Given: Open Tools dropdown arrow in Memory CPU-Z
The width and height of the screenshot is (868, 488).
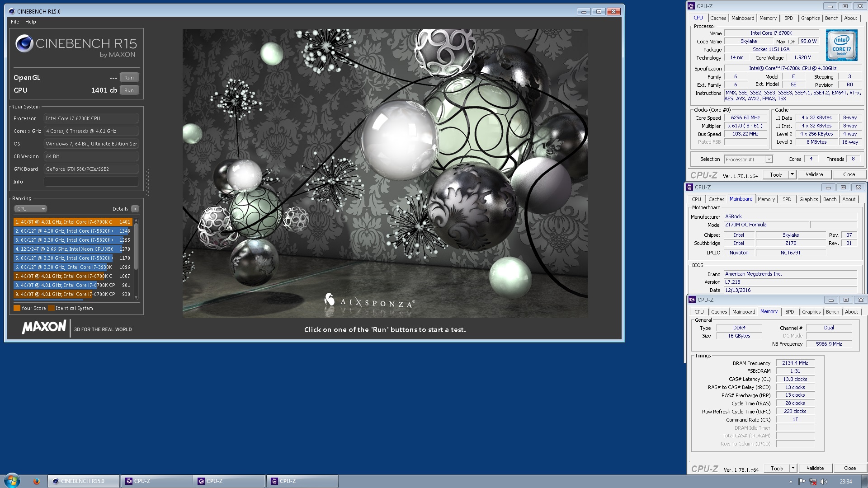Looking at the screenshot, I should coord(793,468).
